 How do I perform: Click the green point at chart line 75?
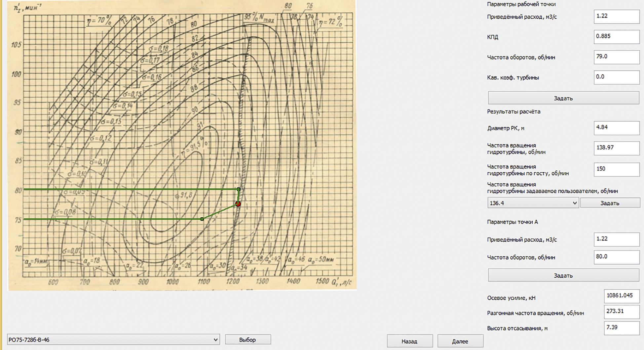coord(202,219)
